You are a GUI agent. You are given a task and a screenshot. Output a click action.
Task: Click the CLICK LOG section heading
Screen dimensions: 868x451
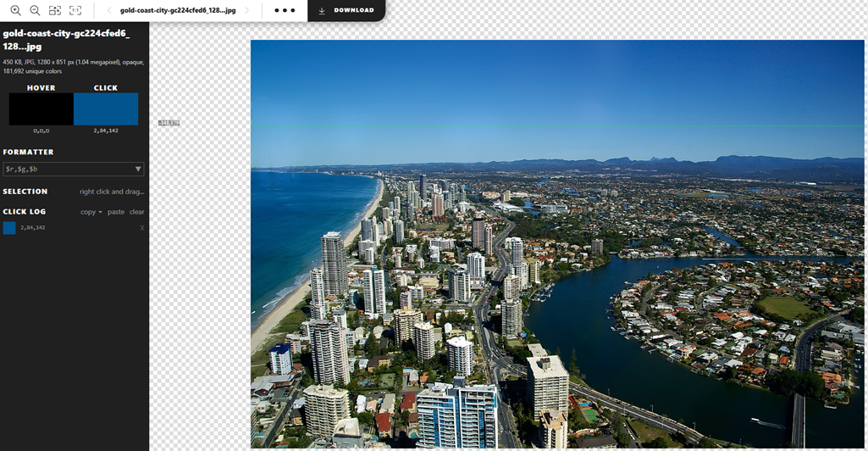click(x=25, y=212)
